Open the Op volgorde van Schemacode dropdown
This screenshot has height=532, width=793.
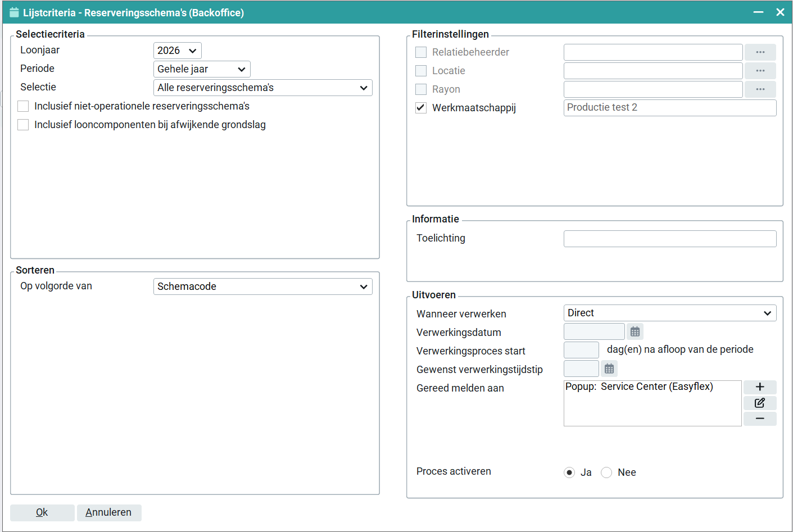coord(263,287)
